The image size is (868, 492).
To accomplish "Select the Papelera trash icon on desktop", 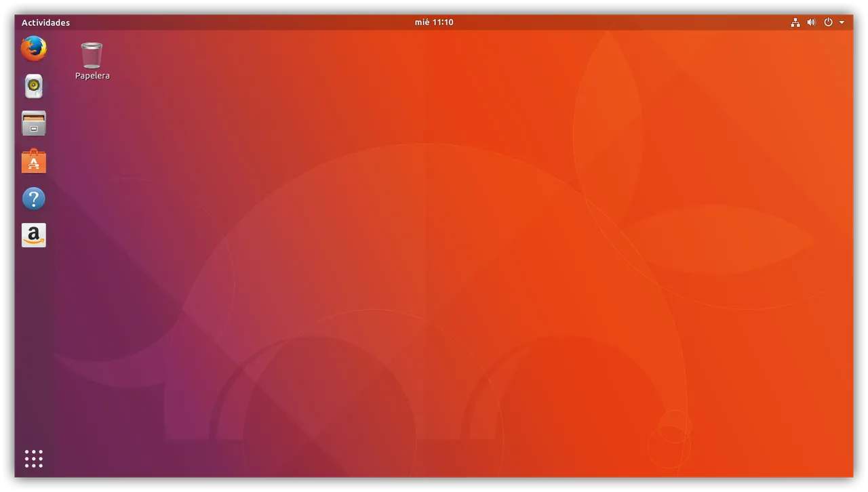I will (92, 56).
